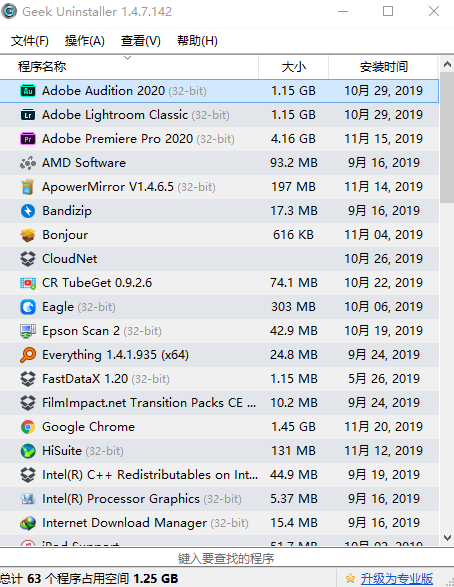Screen dimensions: 454x587
Task: Click the scrollbar up arrow
Action: point(447,64)
